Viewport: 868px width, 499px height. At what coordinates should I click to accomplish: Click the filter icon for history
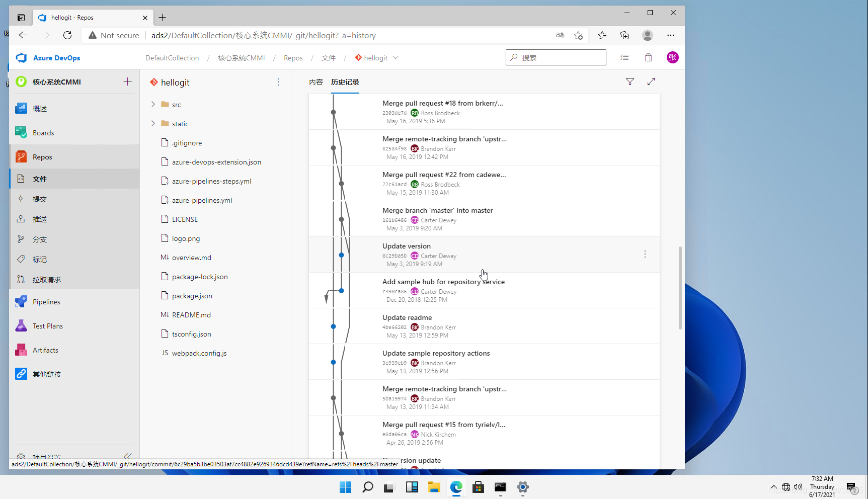630,81
